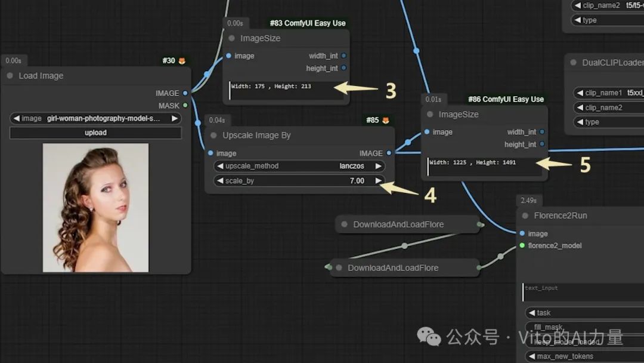Viewport: 644px width, 363px height.
Task: Click the scale_by 7.00 value field
Action: coord(357,181)
